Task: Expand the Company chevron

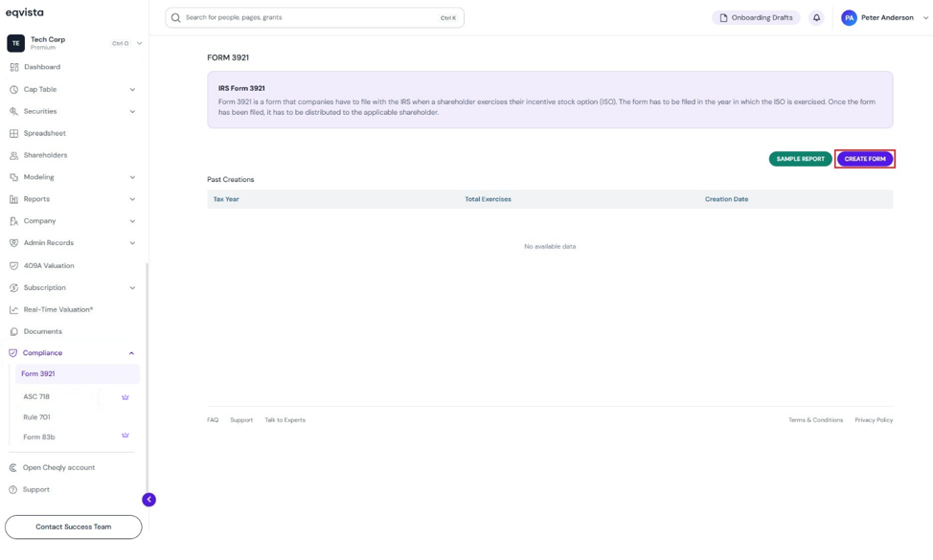Action: pyautogui.click(x=132, y=222)
